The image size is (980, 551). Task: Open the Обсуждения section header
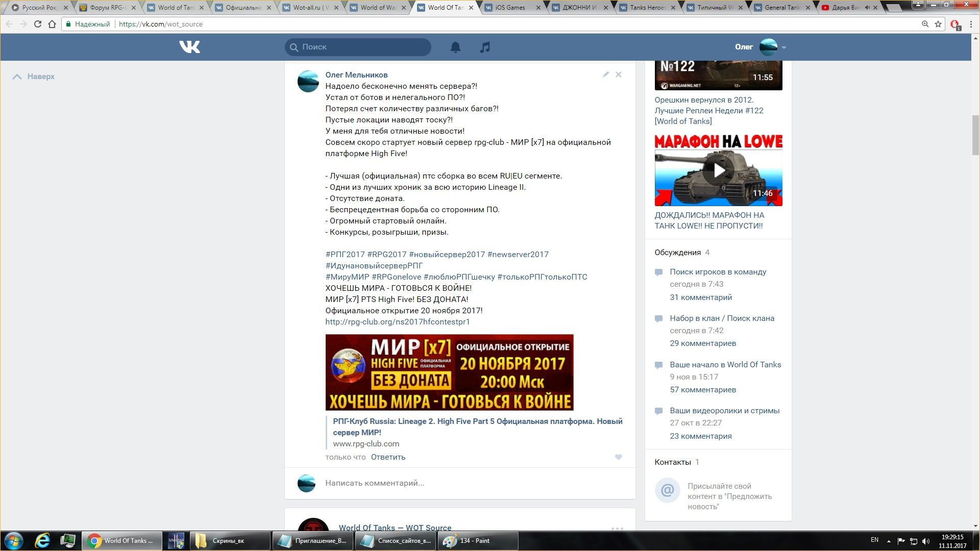pos(677,253)
